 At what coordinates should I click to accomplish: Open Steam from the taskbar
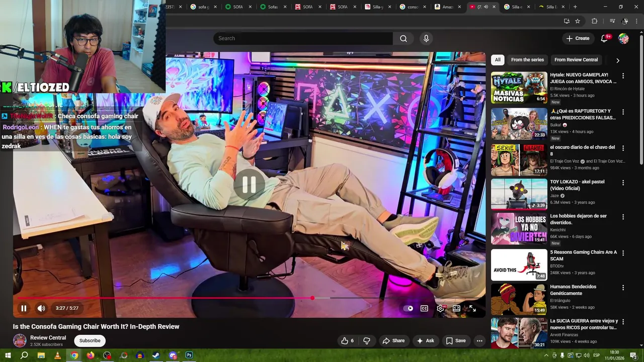[156, 355]
